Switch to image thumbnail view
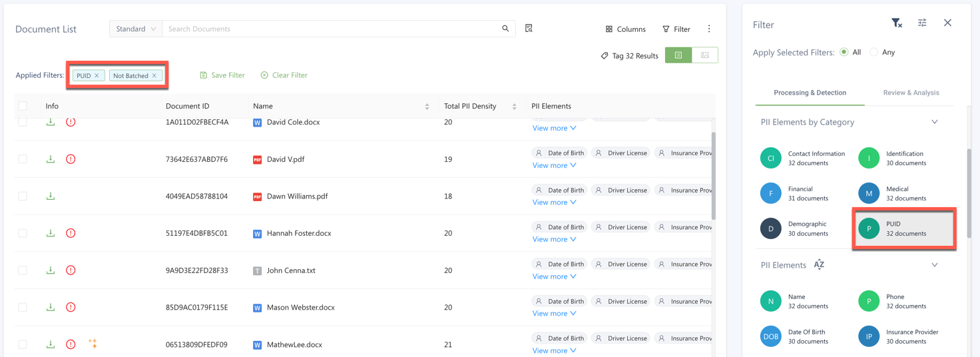The width and height of the screenshot is (980, 357). click(704, 55)
